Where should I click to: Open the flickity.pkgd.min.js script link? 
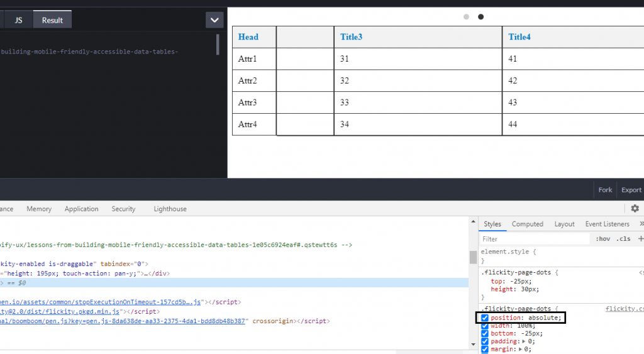pos(60,311)
